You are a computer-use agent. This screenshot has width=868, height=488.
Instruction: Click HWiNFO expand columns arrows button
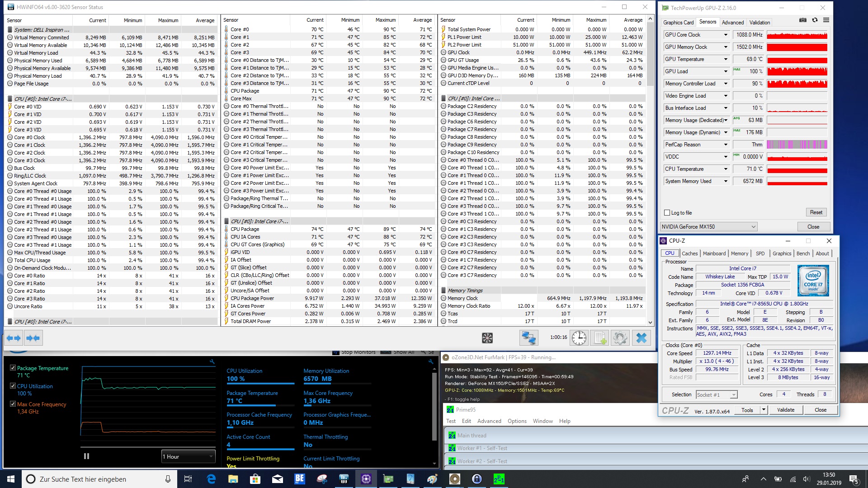tap(14, 338)
